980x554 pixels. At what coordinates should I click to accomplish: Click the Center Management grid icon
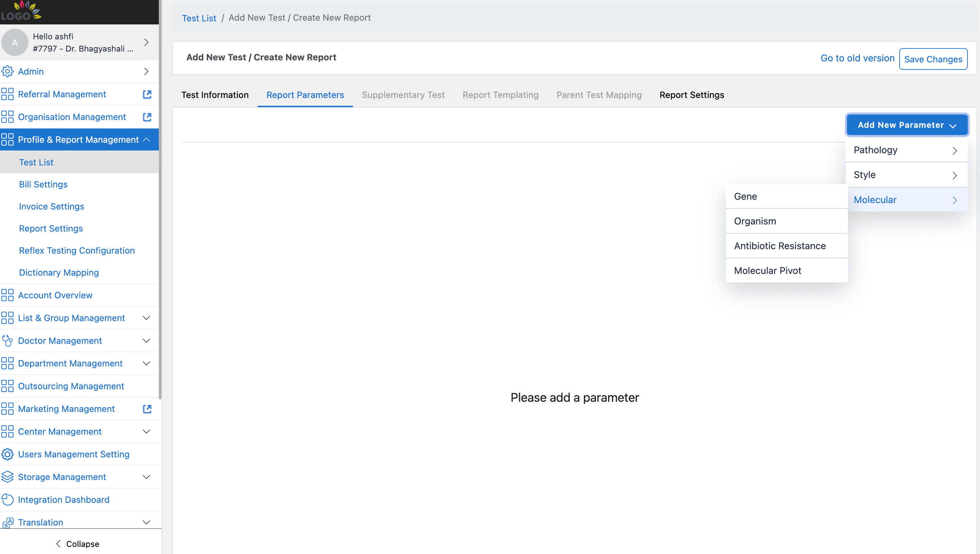(x=7, y=432)
